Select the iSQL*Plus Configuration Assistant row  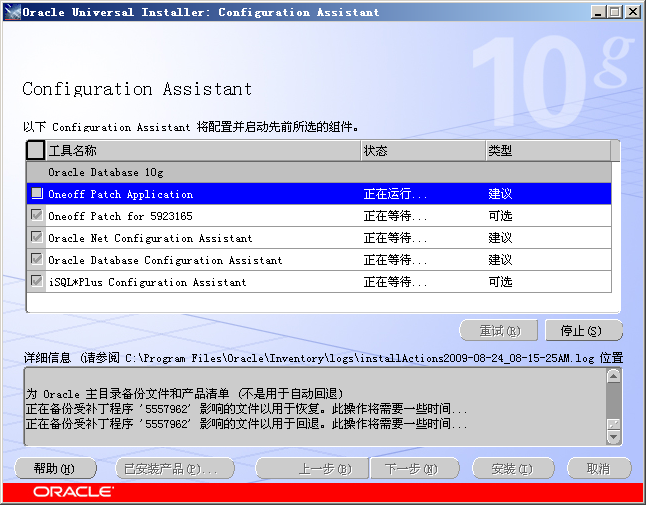(x=319, y=282)
